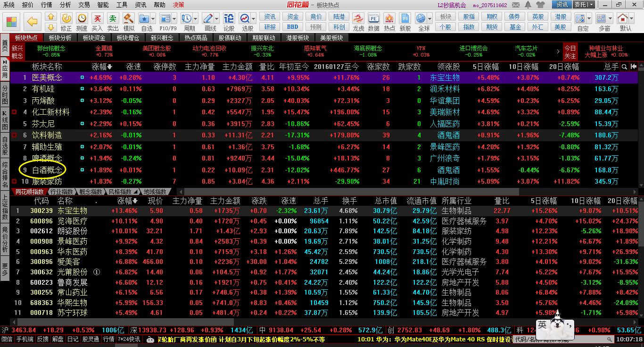The height and width of the screenshot is (347, 644).
Task: Open the 全球 global markets globe icon
Action: (421, 18)
